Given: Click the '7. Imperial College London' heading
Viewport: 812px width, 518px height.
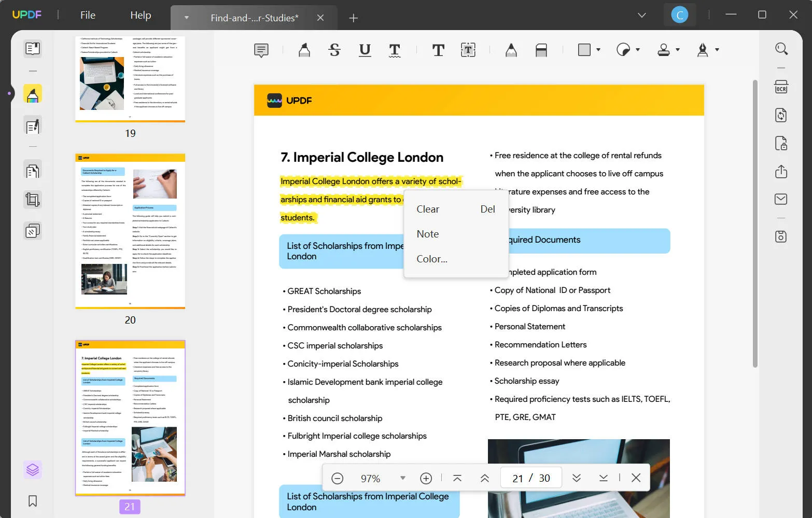Looking at the screenshot, I should pyautogui.click(x=362, y=158).
